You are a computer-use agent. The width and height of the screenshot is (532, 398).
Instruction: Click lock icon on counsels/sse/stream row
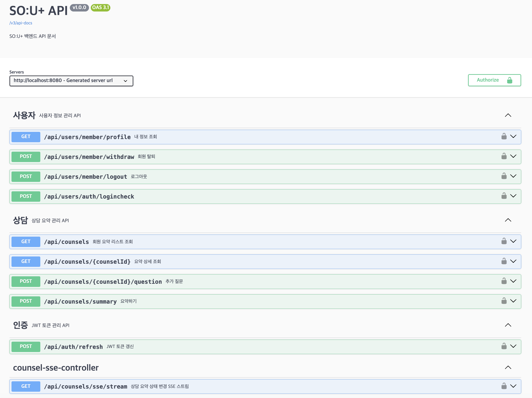click(504, 386)
